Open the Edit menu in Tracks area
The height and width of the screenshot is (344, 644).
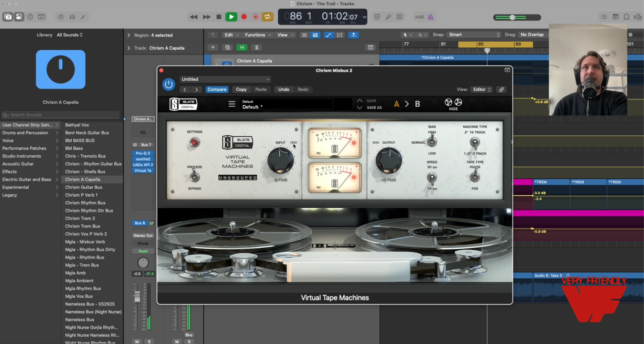point(231,35)
